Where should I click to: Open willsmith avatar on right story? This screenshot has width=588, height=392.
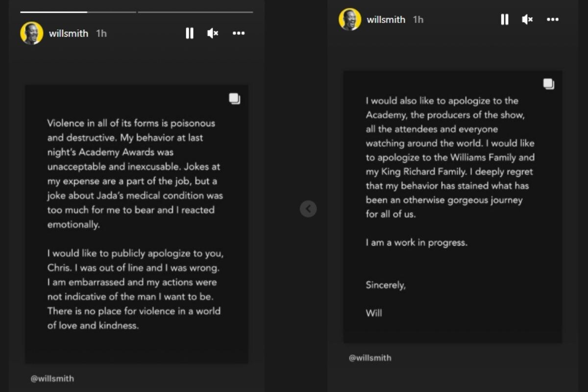pyautogui.click(x=350, y=20)
